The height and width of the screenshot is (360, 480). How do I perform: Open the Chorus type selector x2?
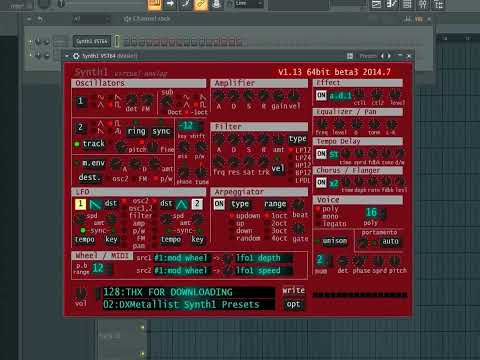click(x=334, y=183)
